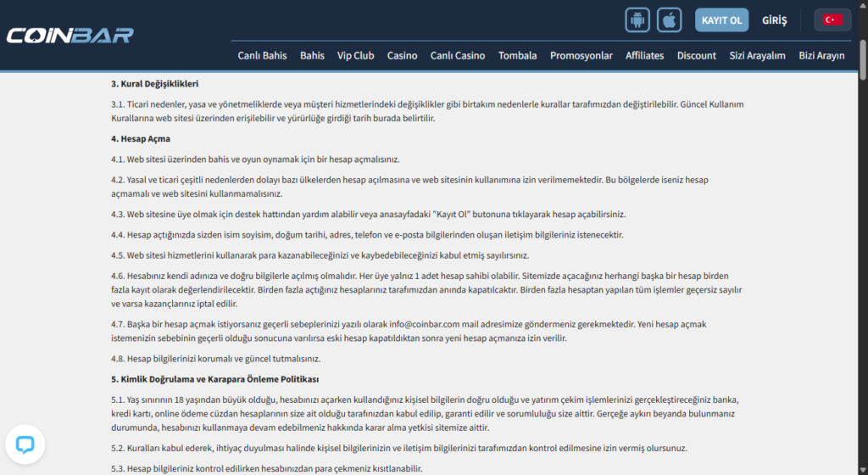
Task: Open the Tombala menu item
Action: coord(517,55)
